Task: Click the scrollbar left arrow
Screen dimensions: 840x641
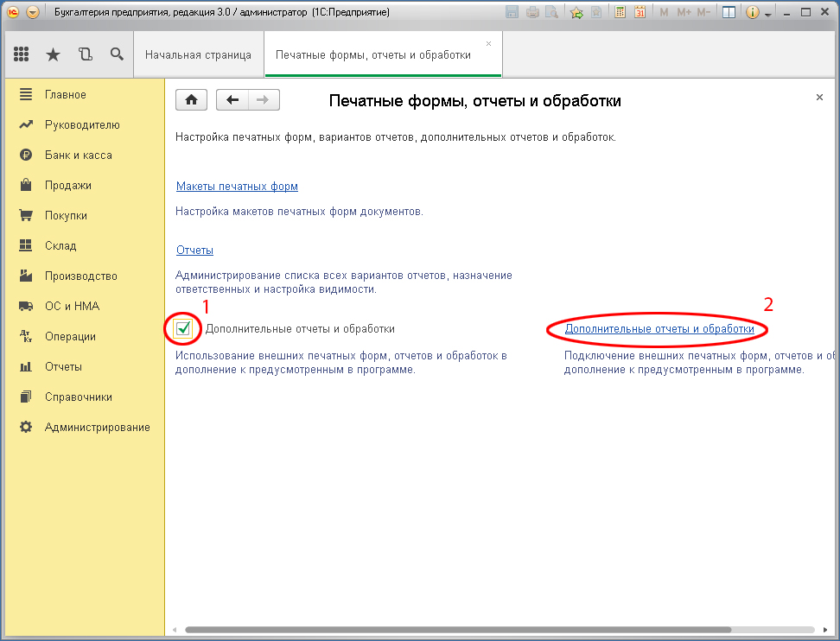Action: tap(174, 630)
